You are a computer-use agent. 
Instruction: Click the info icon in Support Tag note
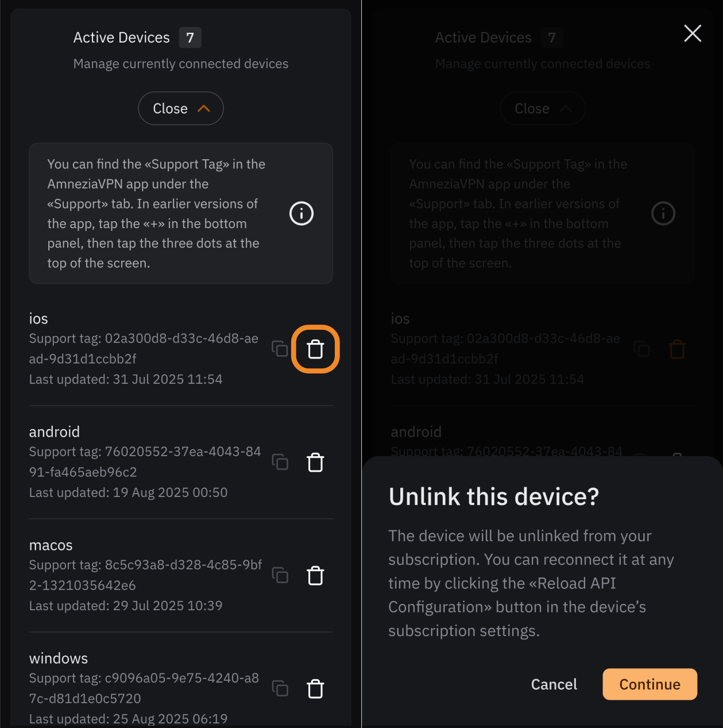(x=301, y=214)
